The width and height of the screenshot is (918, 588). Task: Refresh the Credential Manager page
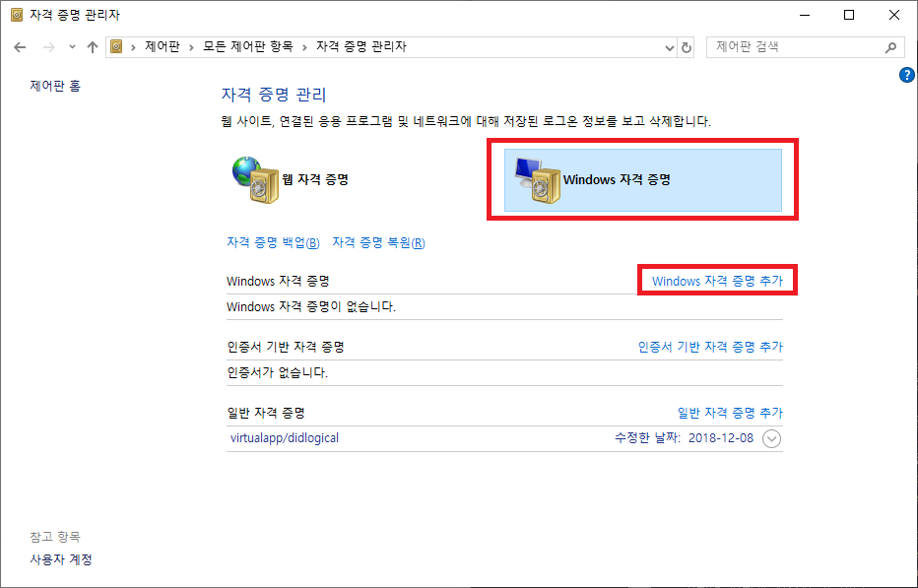click(x=687, y=47)
